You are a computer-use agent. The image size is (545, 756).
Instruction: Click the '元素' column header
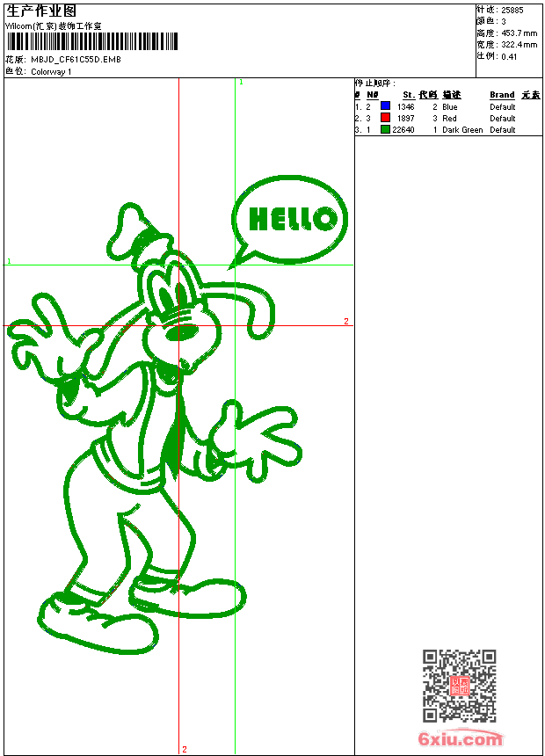pyautogui.click(x=531, y=95)
